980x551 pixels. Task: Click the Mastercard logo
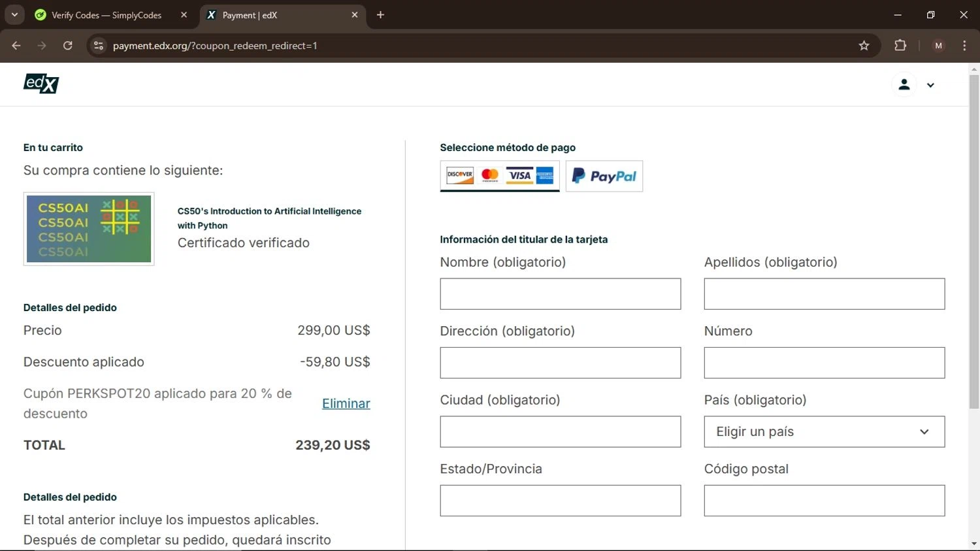pos(490,175)
